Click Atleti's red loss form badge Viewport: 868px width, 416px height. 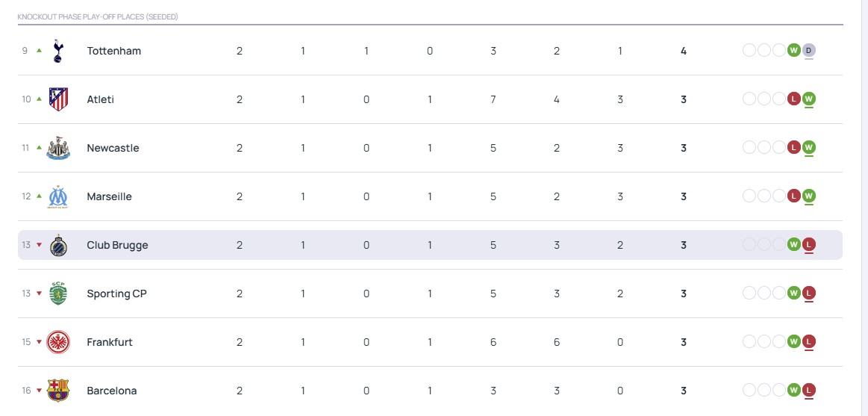(794, 99)
